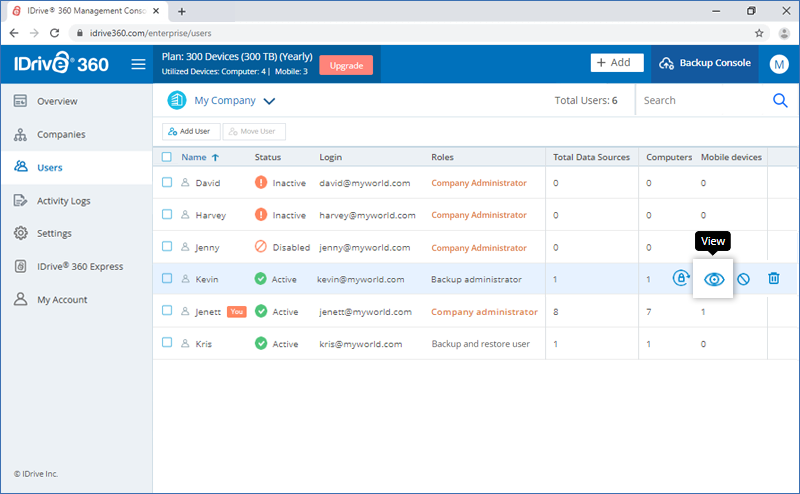800x494 pixels.
Task: Click the + Add button
Action: pyautogui.click(x=617, y=63)
